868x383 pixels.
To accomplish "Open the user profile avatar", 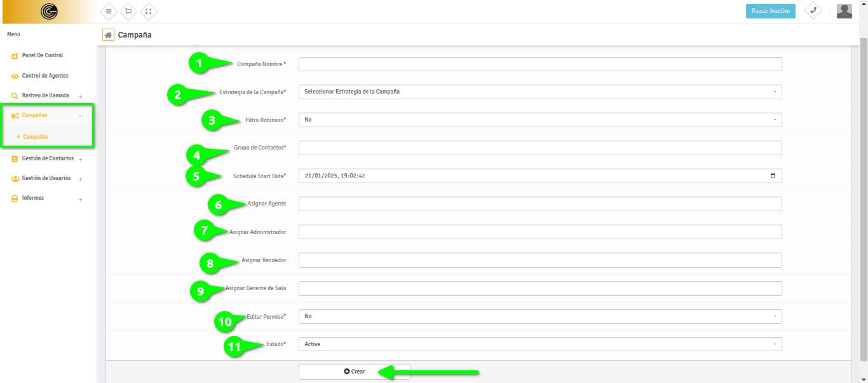I will coord(844,11).
